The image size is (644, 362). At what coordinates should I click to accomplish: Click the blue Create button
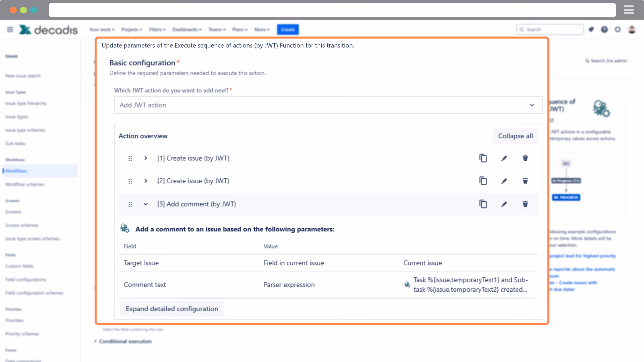click(288, 29)
